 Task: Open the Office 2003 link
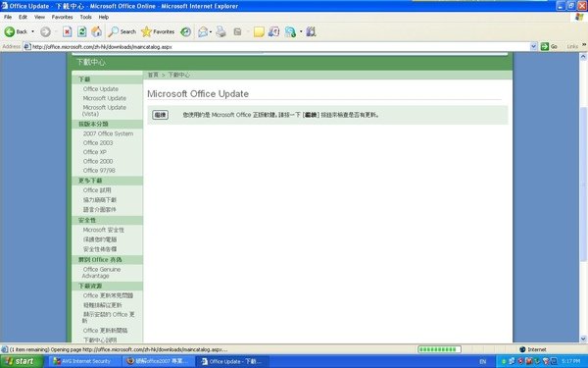tap(98, 142)
